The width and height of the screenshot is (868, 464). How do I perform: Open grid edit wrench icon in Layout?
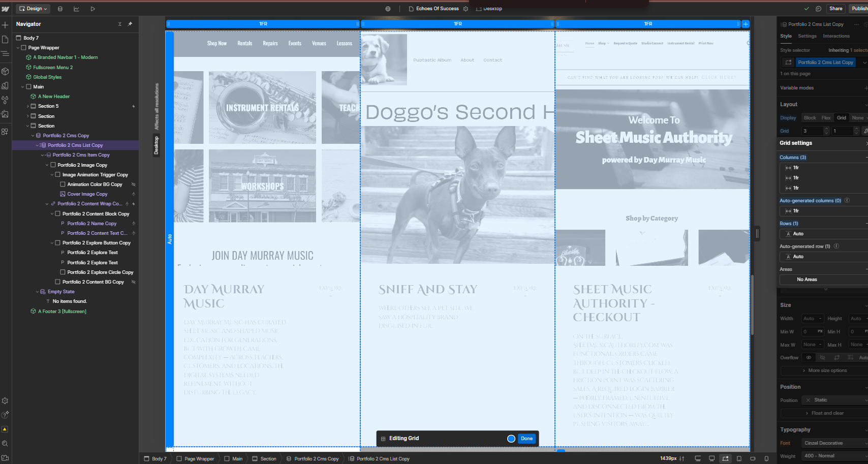click(x=865, y=131)
